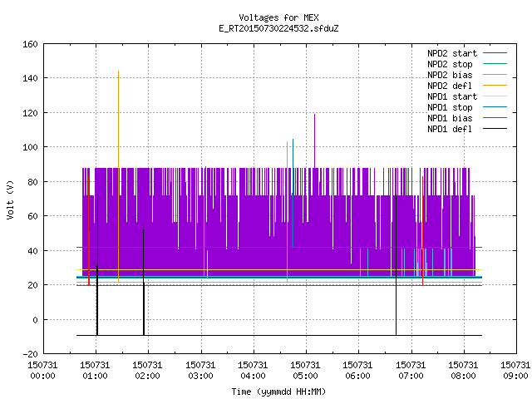Click the purple NPD2 start legend line

[x=495, y=53]
